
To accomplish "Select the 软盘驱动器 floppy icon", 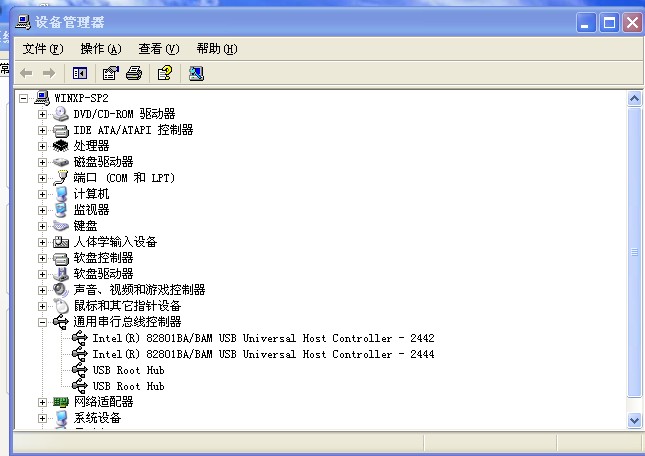I will [61, 274].
